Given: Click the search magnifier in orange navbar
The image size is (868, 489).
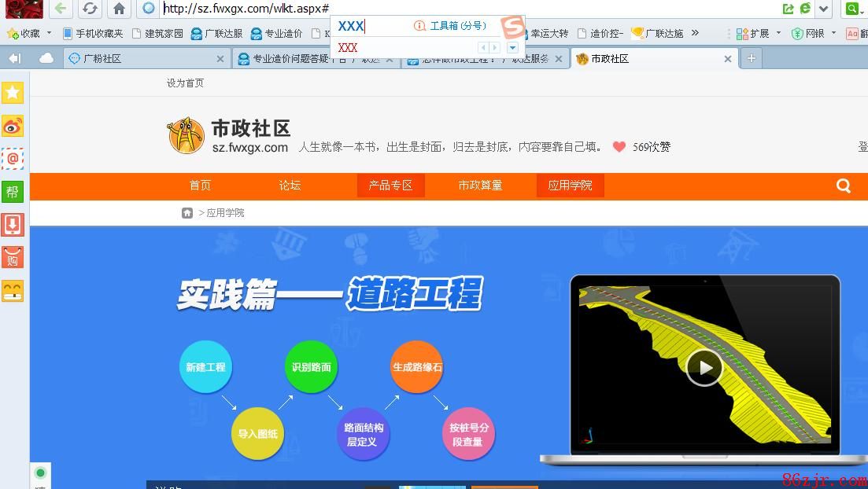Looking at the screenshot, I should click(x=844, y=186).
